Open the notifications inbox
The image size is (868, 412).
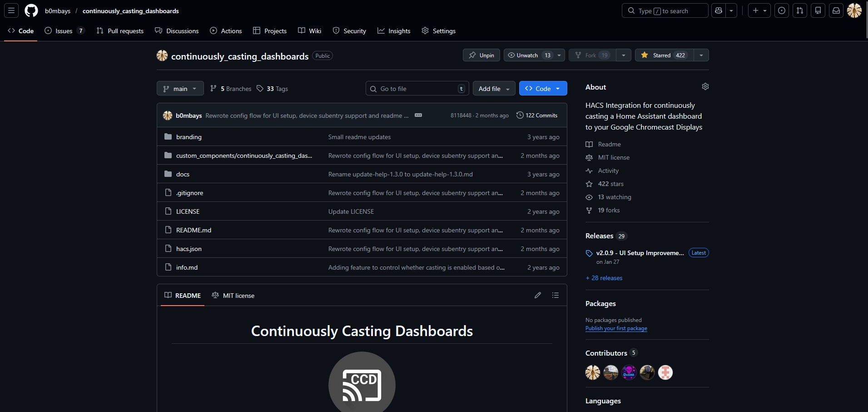point(836,10)
